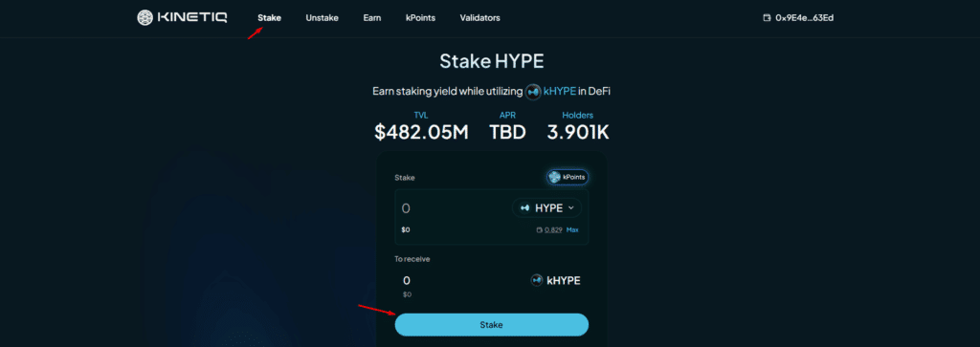Open the HYPE token dropdown
This screenshot has height=347, width=980.
tap(546, 207)
